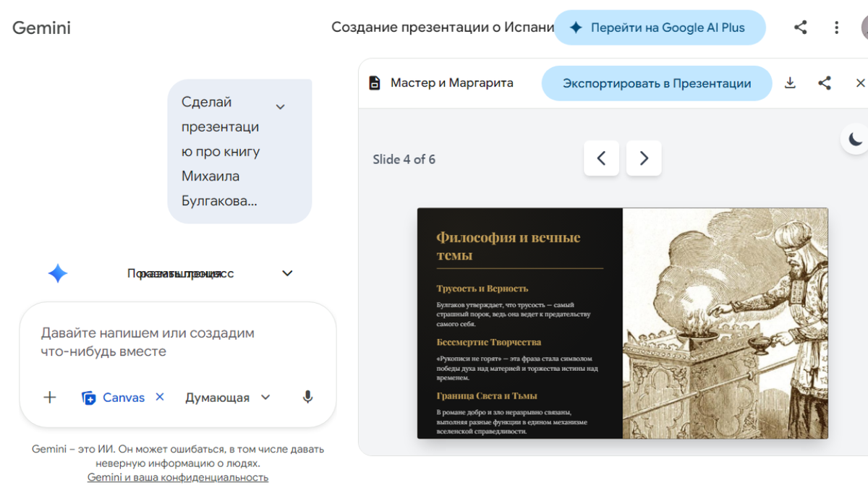Viewport: 868px width, 488px height.
Task: Click the blue Gemini sparkle icon
Action: pyautogui.click(x=58, y=273)
